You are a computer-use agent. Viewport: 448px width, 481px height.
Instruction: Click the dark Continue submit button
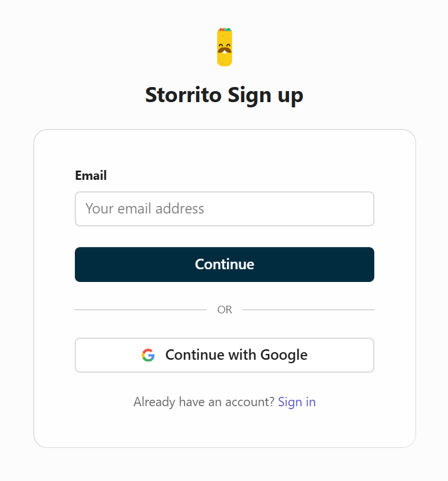(225, 264)
